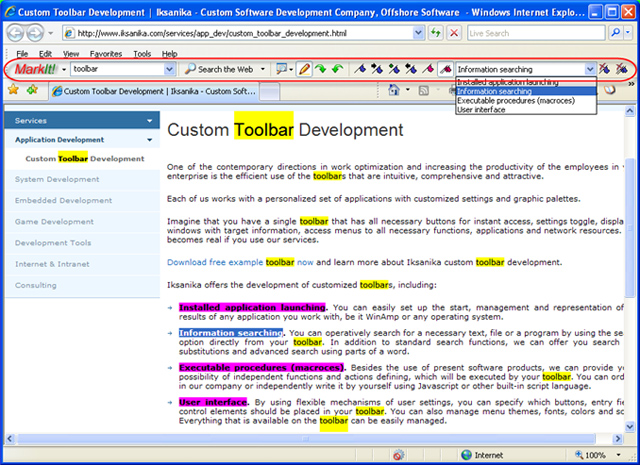Image resolution: width=640 pixels, height=465 pixels.
Task: Click the Home page icon
Action: pyautogui.click(x=393, y=89)
